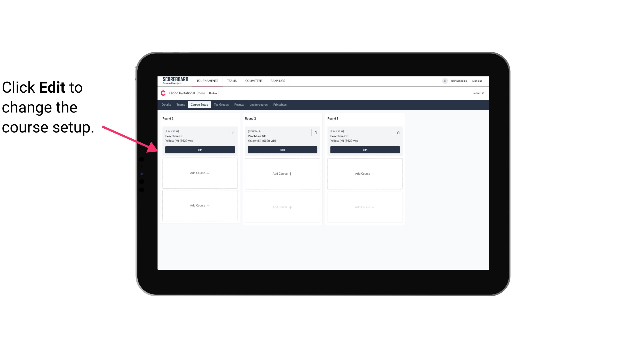The image size is (644, 346).
Task: Click the Leaderboards tab
Action: [x=259, y=105]
